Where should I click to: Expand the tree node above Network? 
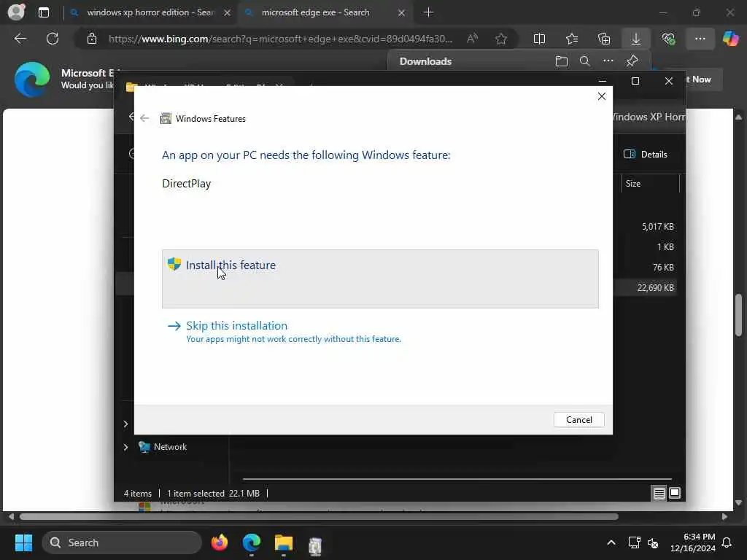(125, 424)
